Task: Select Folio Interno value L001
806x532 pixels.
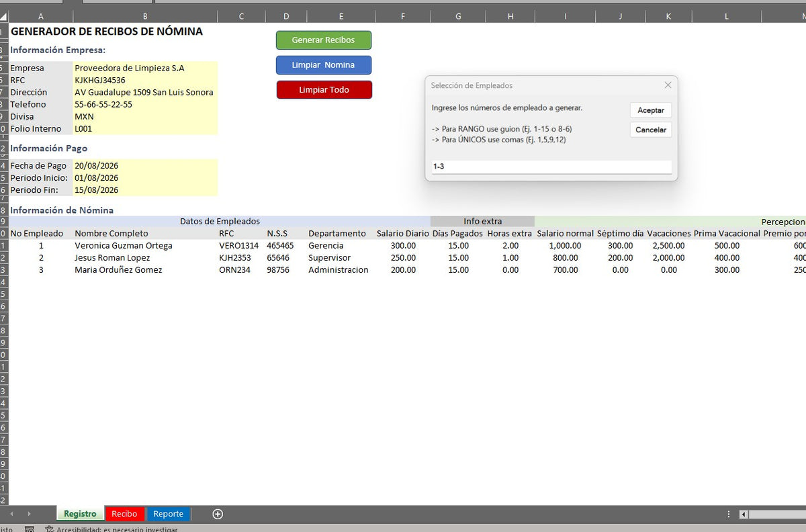Action: tap(145, 128)
